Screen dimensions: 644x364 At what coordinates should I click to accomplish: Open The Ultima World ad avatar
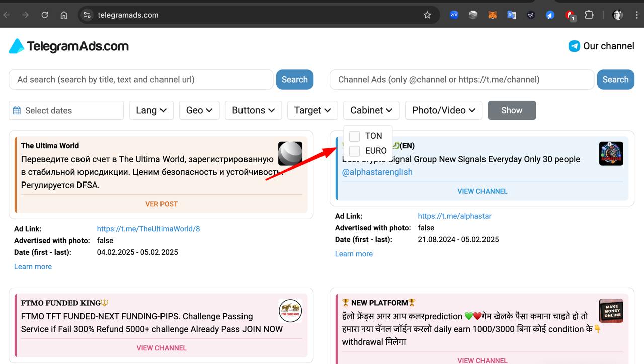(290, 153)
